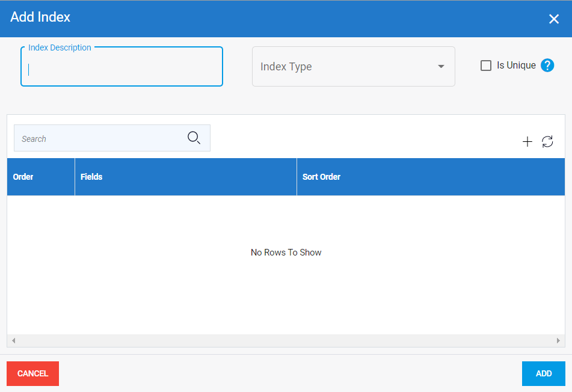Refresh the fields grid
The image size is (572, 392).
coord(547,142)
